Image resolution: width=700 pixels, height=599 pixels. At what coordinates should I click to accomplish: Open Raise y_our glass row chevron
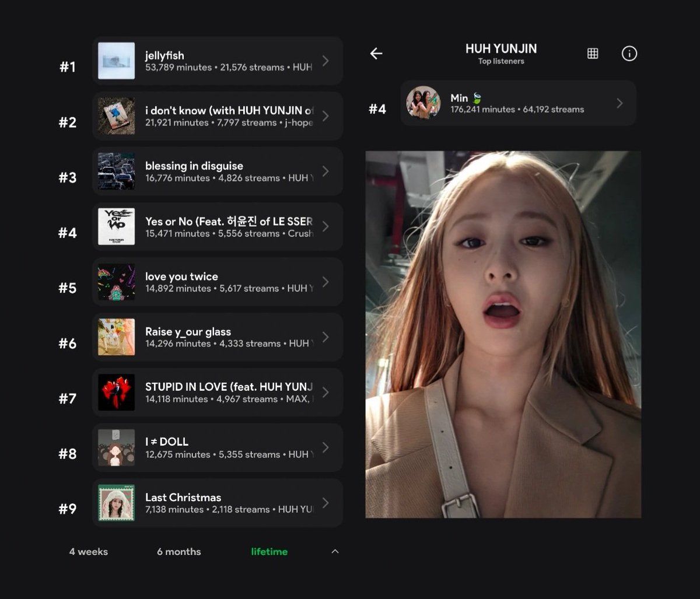point(325,337)
